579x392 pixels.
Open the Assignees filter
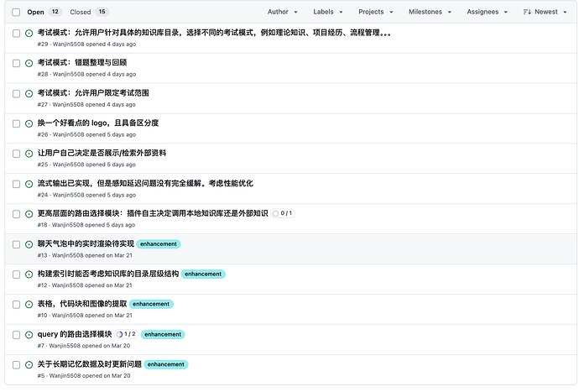pyautogui.click(x=487, y=12)
